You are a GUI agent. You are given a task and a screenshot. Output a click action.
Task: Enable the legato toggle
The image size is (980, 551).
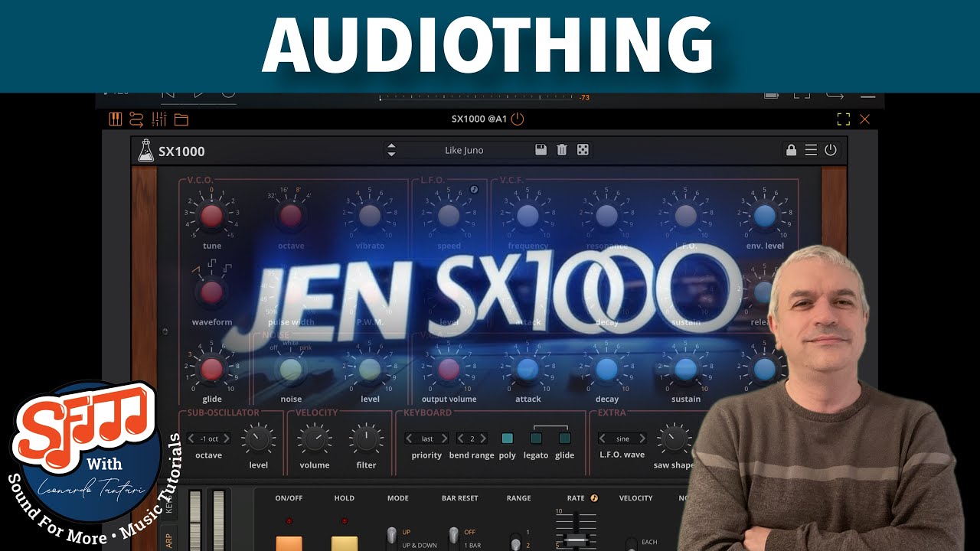[x=536, y=439]
